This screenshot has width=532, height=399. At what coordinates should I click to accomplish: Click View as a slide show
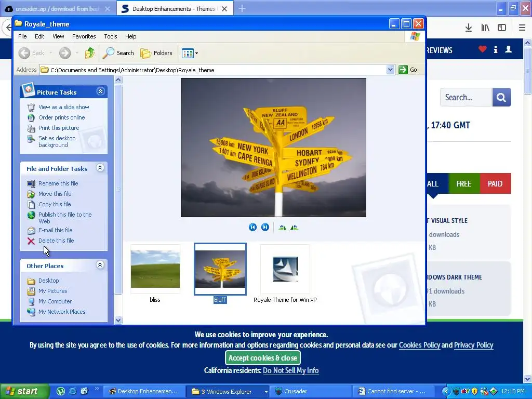point(64,107)
